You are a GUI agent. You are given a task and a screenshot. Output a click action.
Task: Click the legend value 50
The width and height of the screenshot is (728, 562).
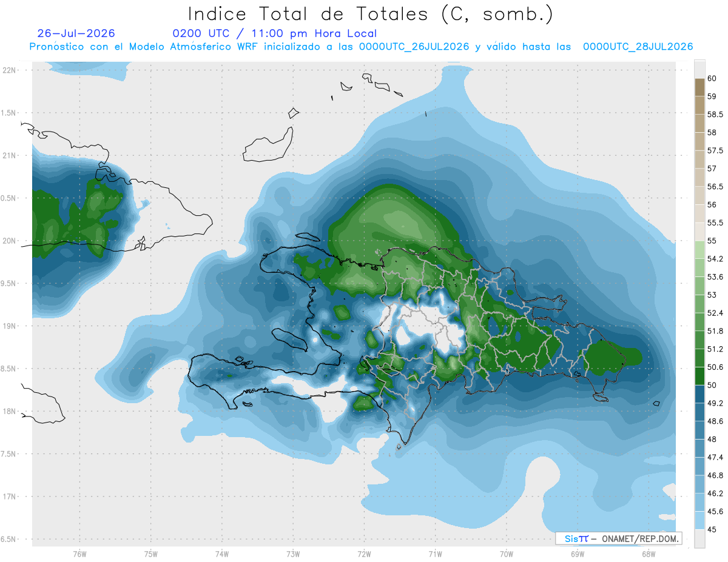(713, 385)
